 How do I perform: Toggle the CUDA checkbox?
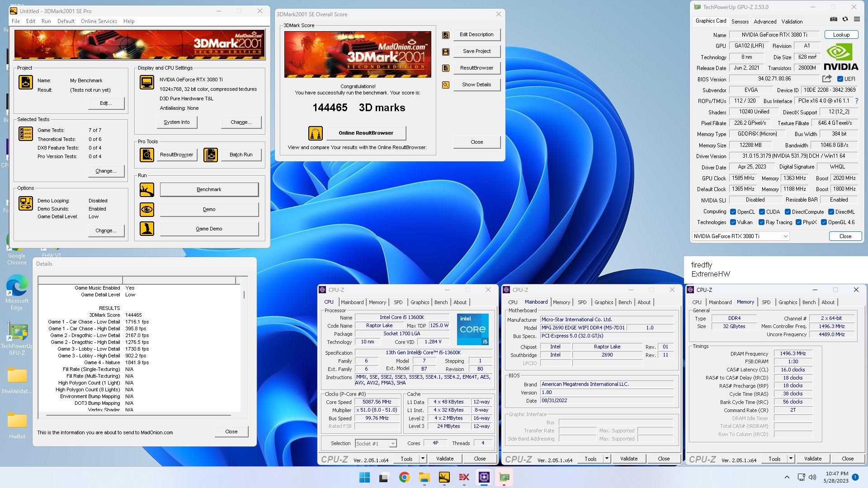point(762,212)
